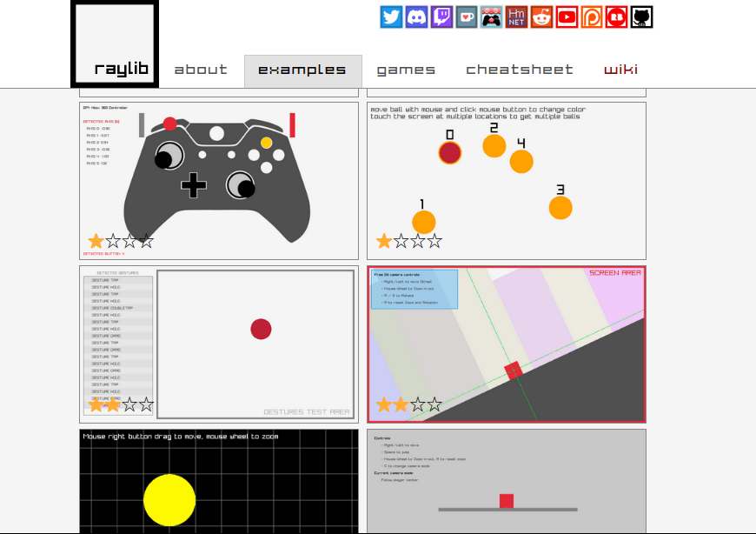Switch to the games tab
Viewport: 756px width, 534px height.
coord(406,70)
